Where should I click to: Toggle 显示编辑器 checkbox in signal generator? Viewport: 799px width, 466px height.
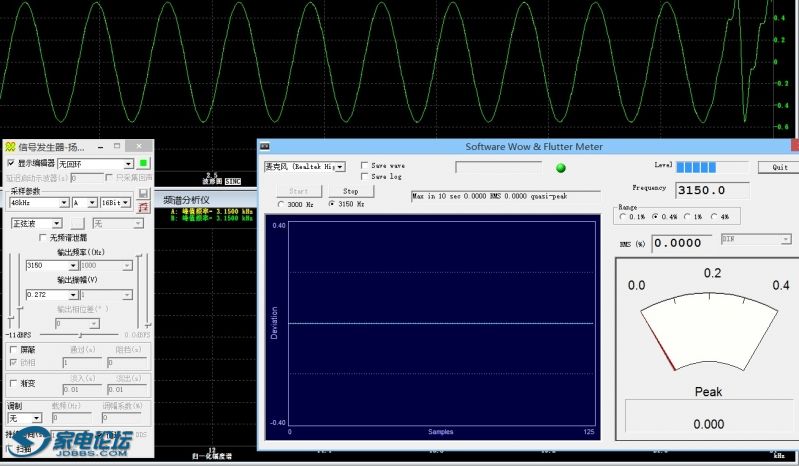[x=11, y=163]
